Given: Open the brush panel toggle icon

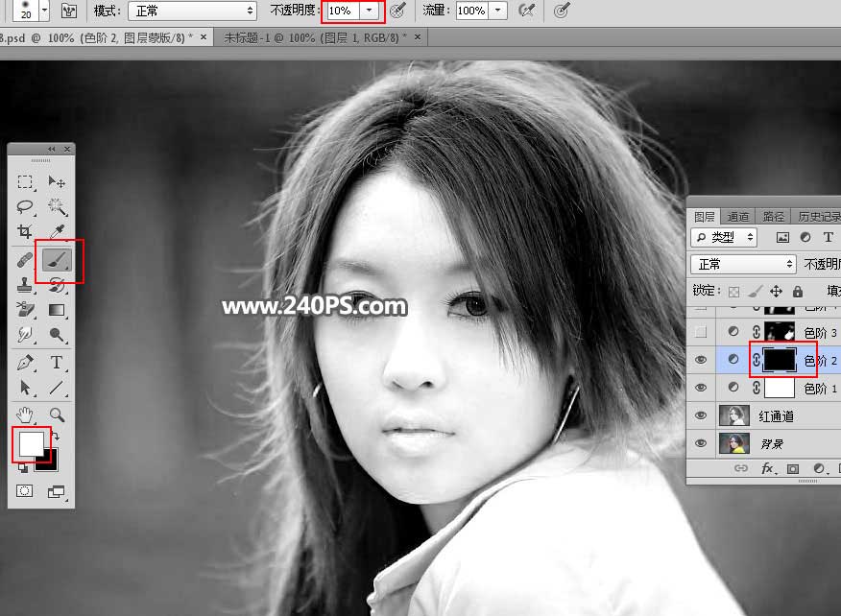Looking at the screenshot, I should [69, 11].
